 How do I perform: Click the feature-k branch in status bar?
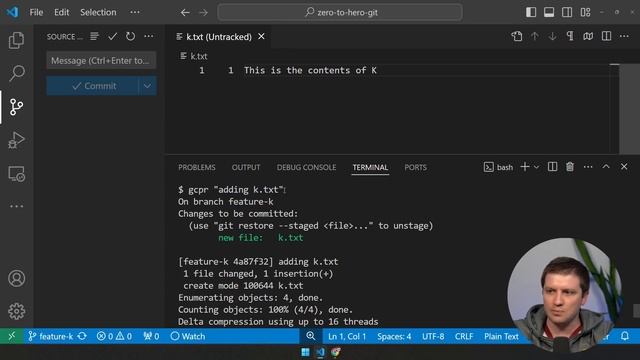[x=51, y=336]
